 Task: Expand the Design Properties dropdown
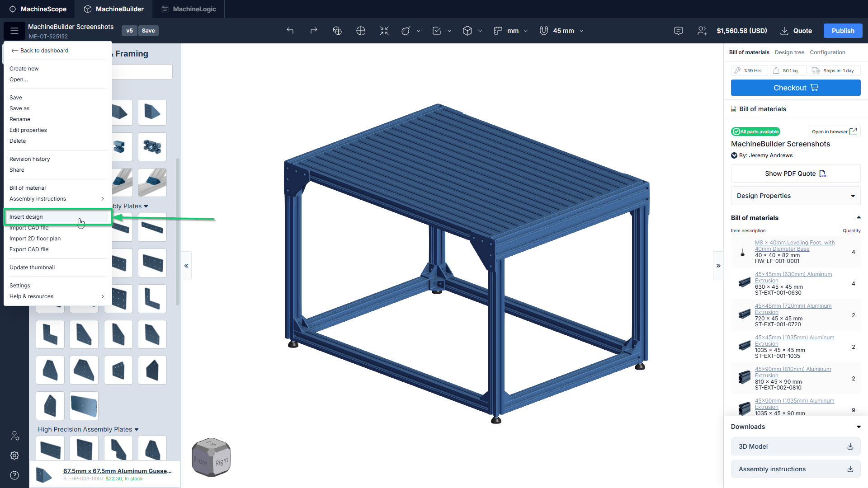click(796, 196)
